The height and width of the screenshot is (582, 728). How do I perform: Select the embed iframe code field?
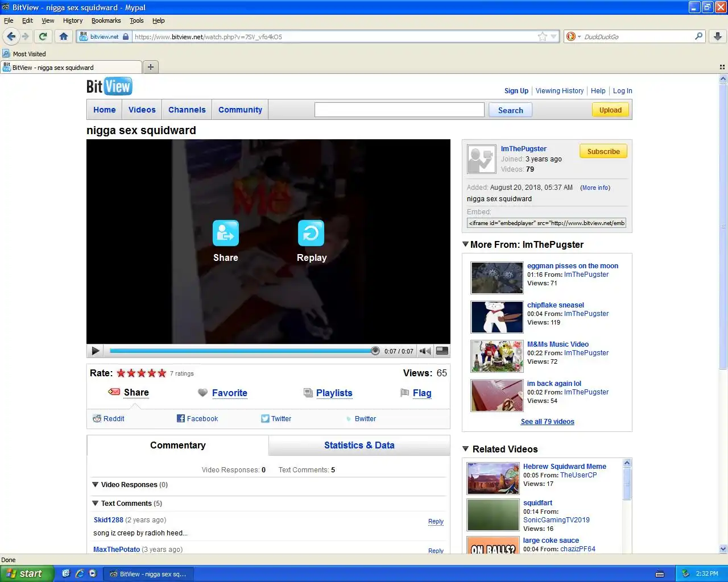(547, 223)
